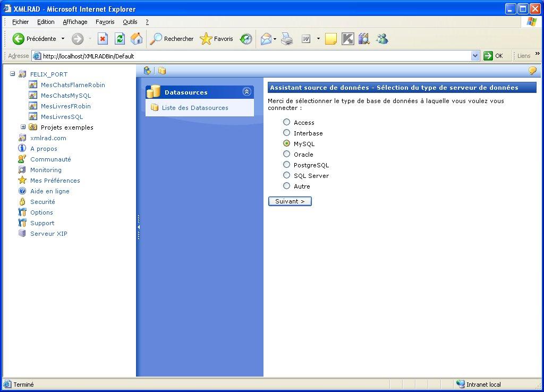Select the SQL Server option
The height and width of the screenshot is (392, 544).
[x=287, y=175]
